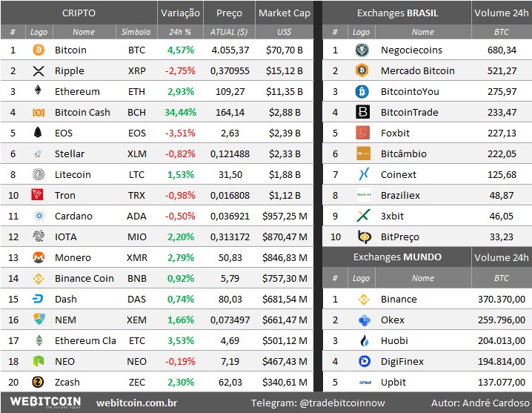Click the IOTA logo icon
This screenshot has width=532, height=413.
click(x=39, y=236)
